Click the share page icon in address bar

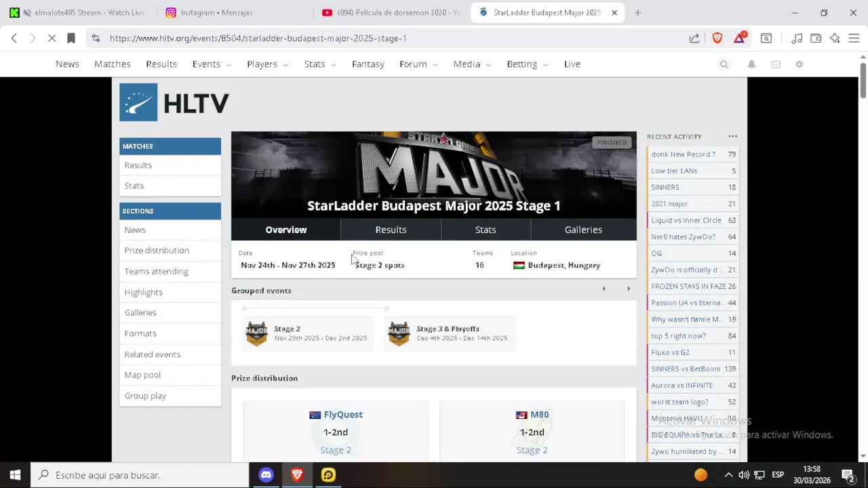tap(694, 38)
